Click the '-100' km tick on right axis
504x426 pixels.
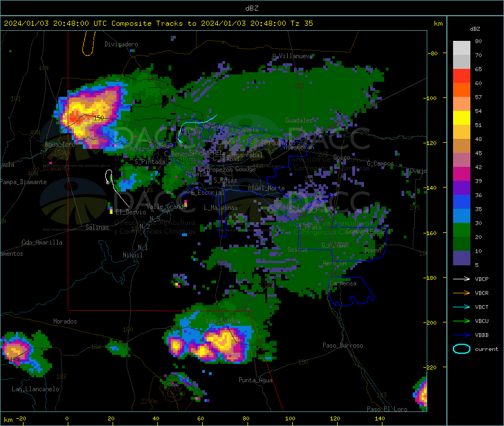click(x=430, y=98)
